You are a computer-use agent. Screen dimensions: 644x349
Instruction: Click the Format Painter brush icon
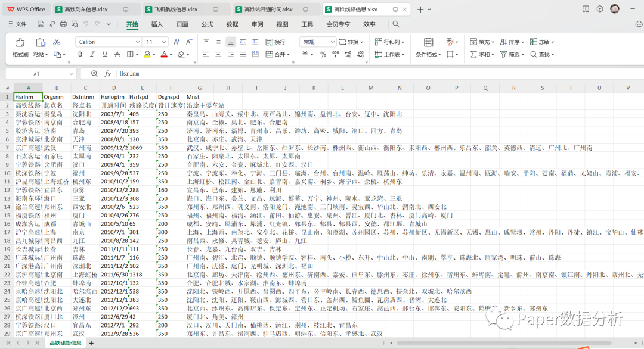20,43
